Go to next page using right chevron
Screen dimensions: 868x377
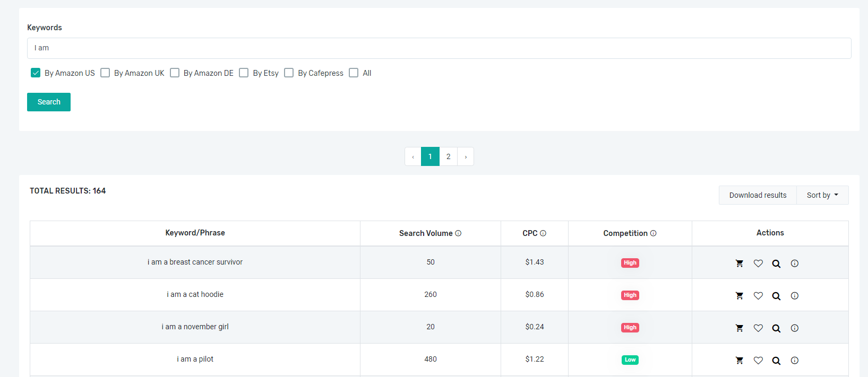[466, 157]
